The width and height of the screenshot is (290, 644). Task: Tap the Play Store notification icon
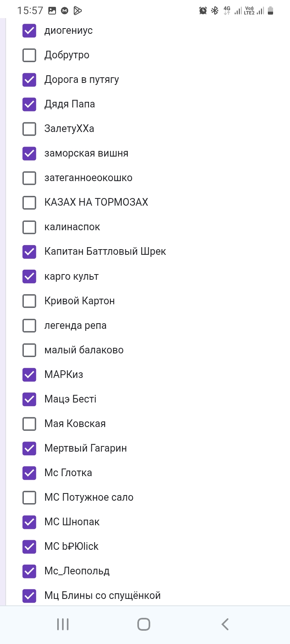click(x=78, y=10)
